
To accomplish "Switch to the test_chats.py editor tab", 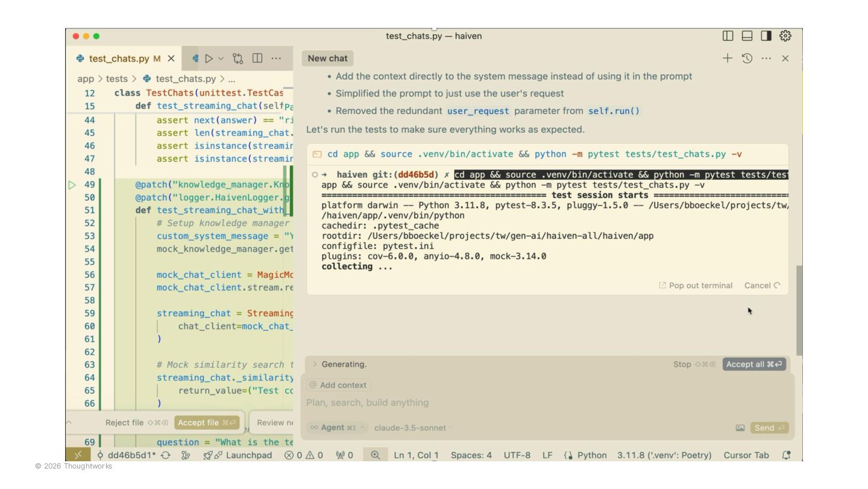I will coord(119,58).
